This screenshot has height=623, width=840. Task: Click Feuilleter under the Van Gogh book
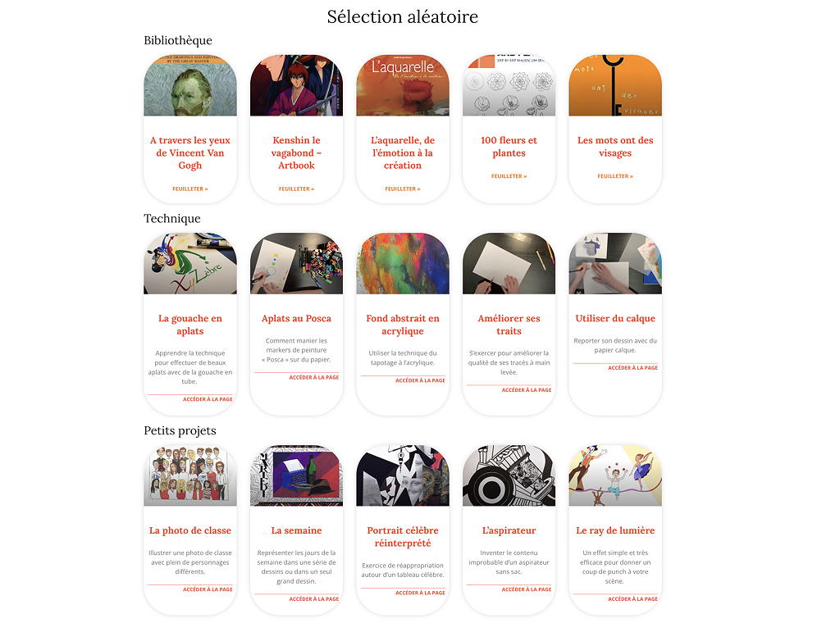pos(190,189)
